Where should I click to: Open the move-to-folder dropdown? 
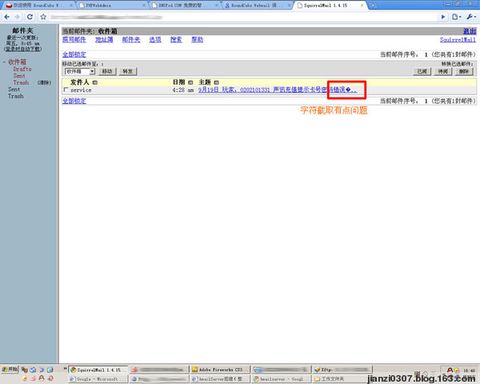tap(80, 71)
